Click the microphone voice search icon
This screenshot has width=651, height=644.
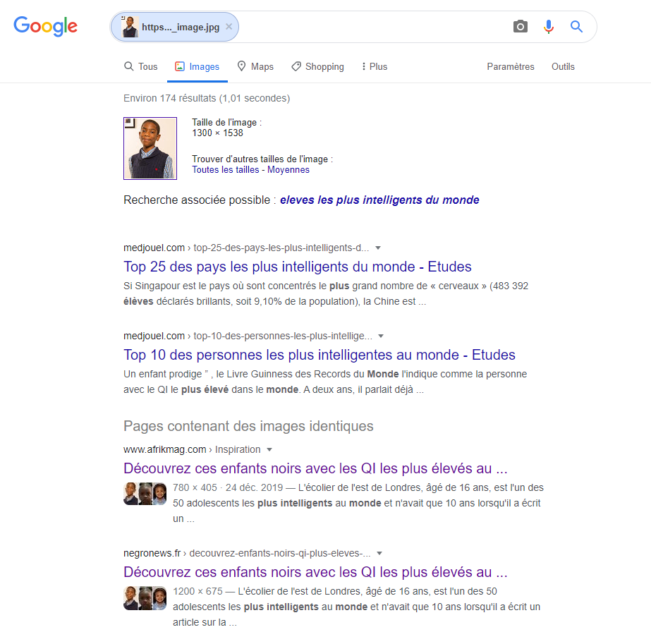tap(549, 27)
